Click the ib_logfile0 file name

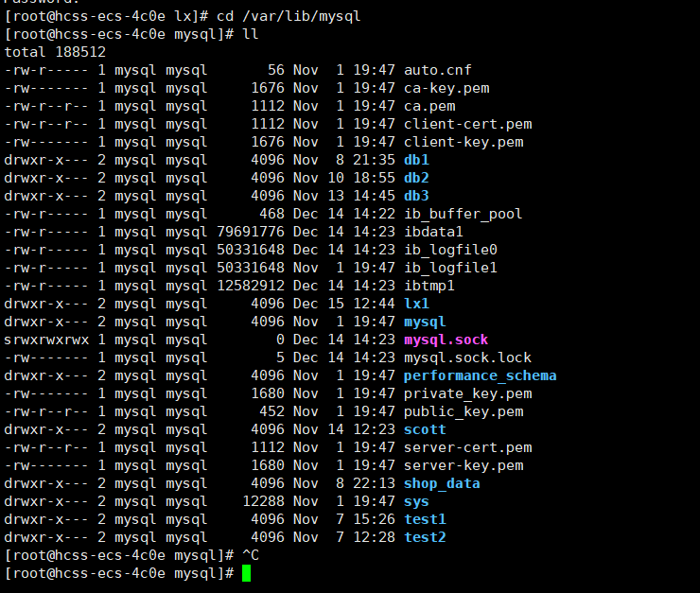point(450,250)
